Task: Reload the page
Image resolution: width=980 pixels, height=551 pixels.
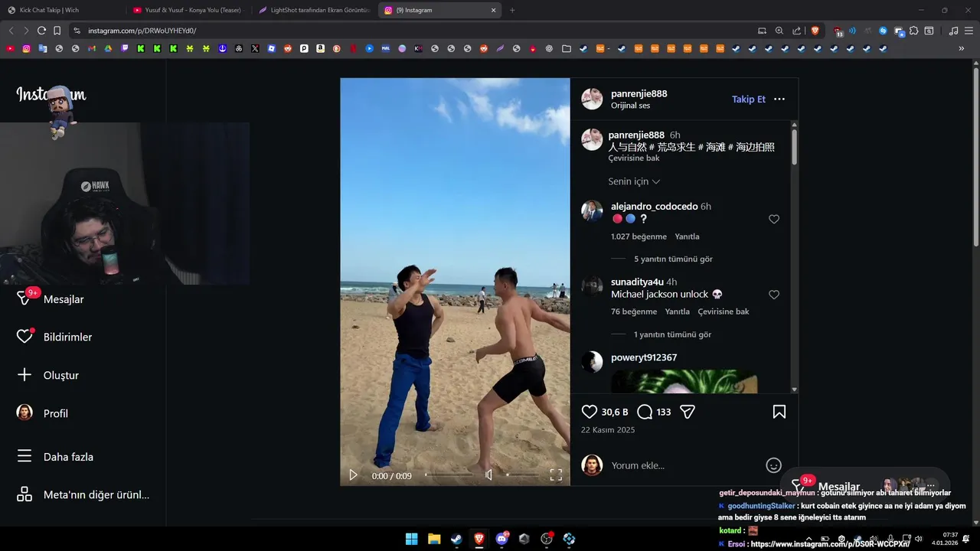Action: 41,31
